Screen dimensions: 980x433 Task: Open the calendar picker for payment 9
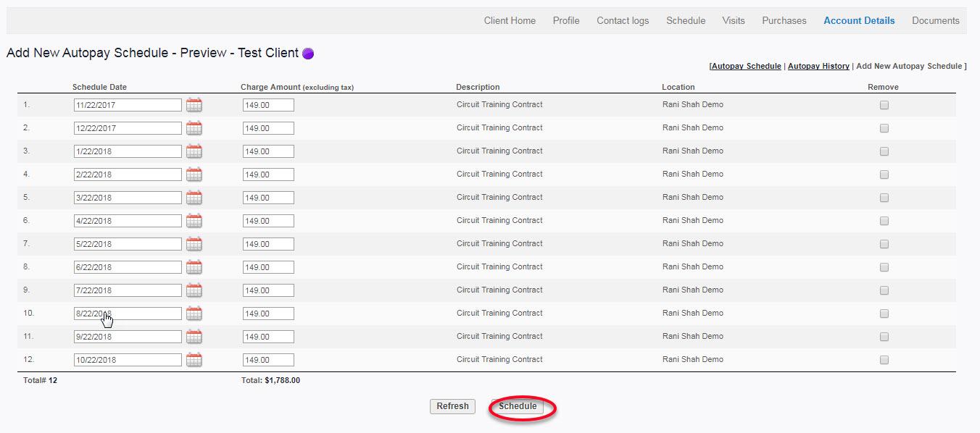pos(194,290)
